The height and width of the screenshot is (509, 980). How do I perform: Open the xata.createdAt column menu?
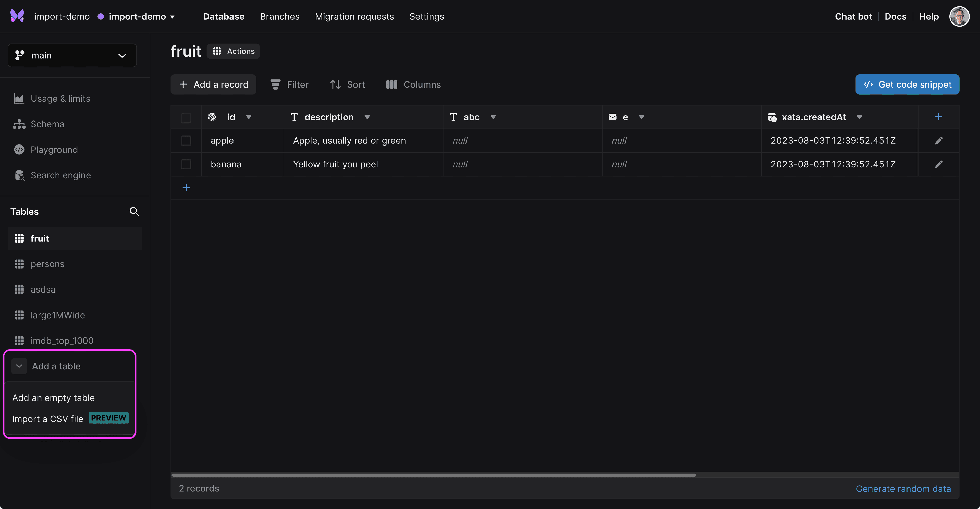(x=859, y=117)
